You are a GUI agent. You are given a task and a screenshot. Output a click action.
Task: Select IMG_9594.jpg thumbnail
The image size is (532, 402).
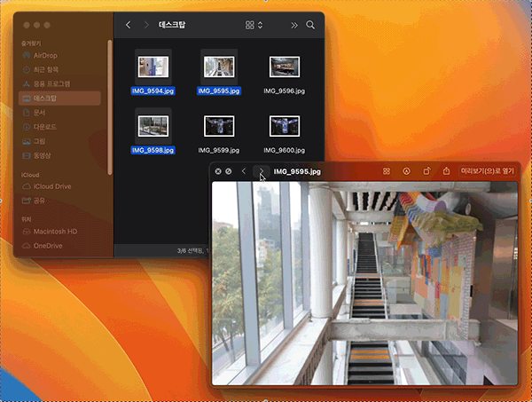153,67
